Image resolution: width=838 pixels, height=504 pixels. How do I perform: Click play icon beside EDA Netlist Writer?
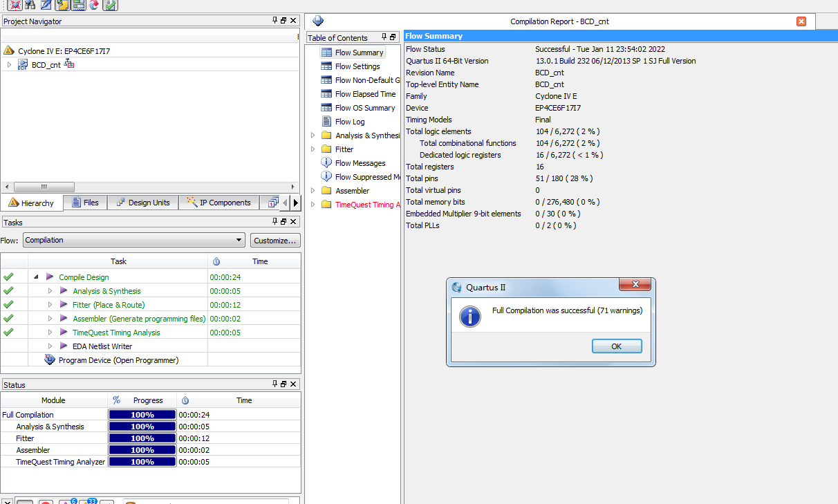[x=64, y=346]
